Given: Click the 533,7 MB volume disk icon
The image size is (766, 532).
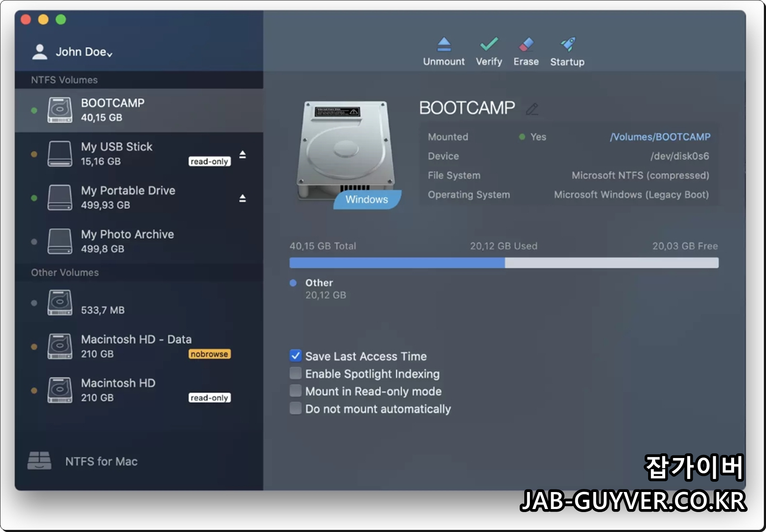Looking at the screenshot, I should click(x=60, y=303).
